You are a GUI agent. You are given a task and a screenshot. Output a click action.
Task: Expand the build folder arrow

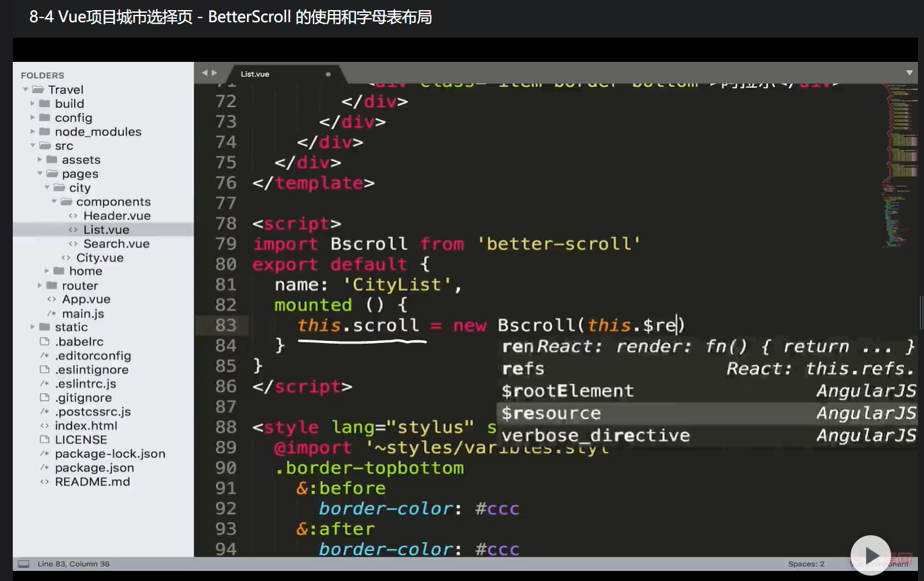click(x=32, y=104)
